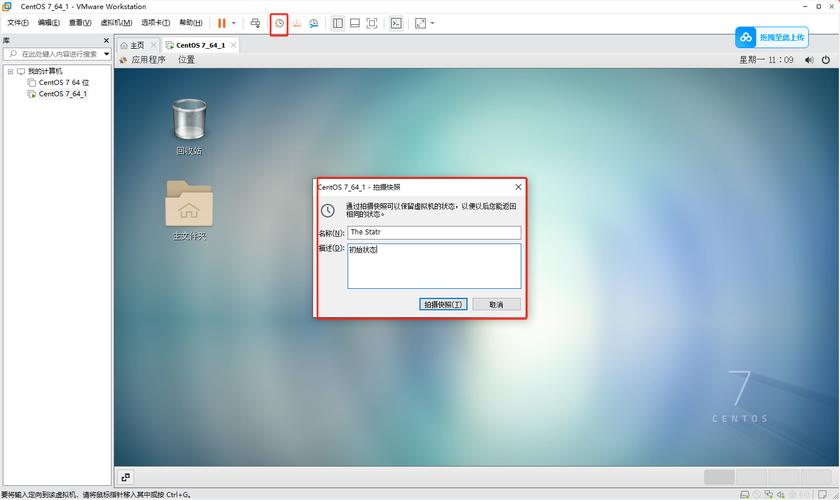This screenshot has width=840, height=500.
Task: Click the guest clock 星期一 11:09
Action: tap(766, 60)
